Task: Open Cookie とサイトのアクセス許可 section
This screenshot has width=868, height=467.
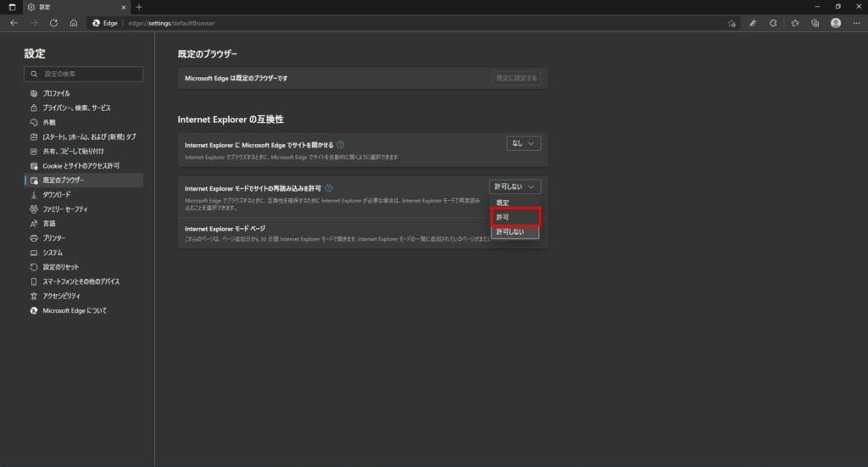Action: 84,165
